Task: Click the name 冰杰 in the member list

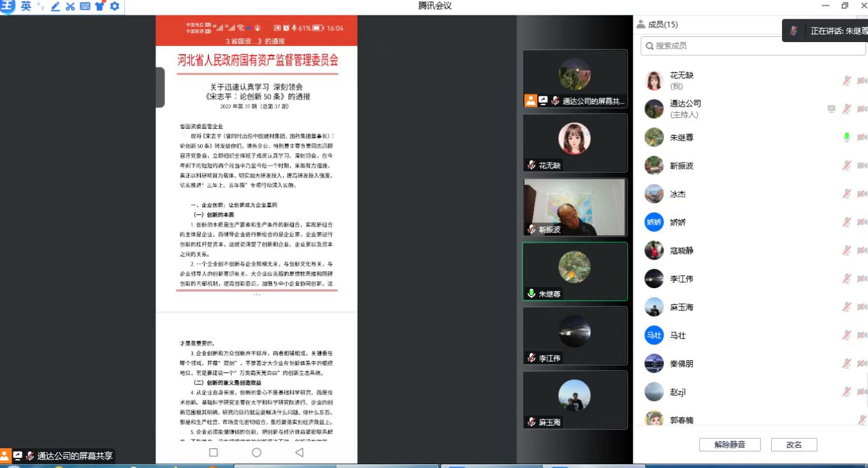Action: pyautogui.click(x=677, y=194)
